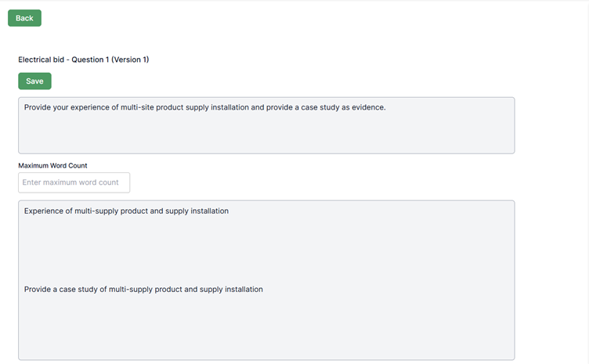Click the Maximum Word Count label
The height and width of the screenshot is (364, 589).
pos(52,166)
